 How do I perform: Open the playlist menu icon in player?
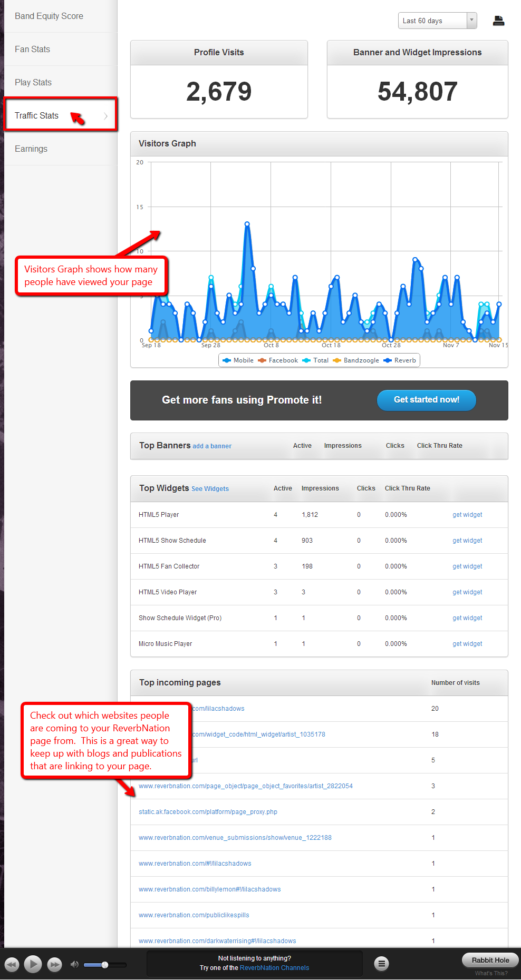coord(381,964)
